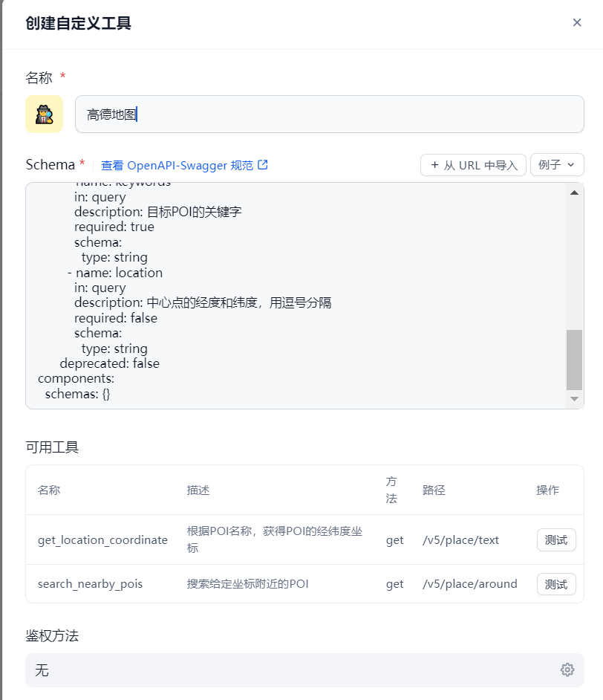This screenshot has width=603, height=700.
Task: Open the external link icon beside OpenAPI-Swagger
Action: [263, 165]
